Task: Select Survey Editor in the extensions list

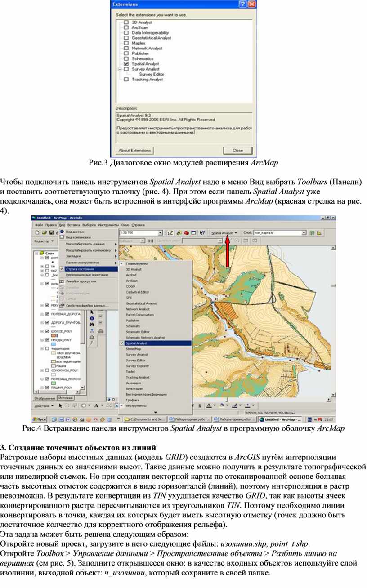Action: (x=151, y=74)
